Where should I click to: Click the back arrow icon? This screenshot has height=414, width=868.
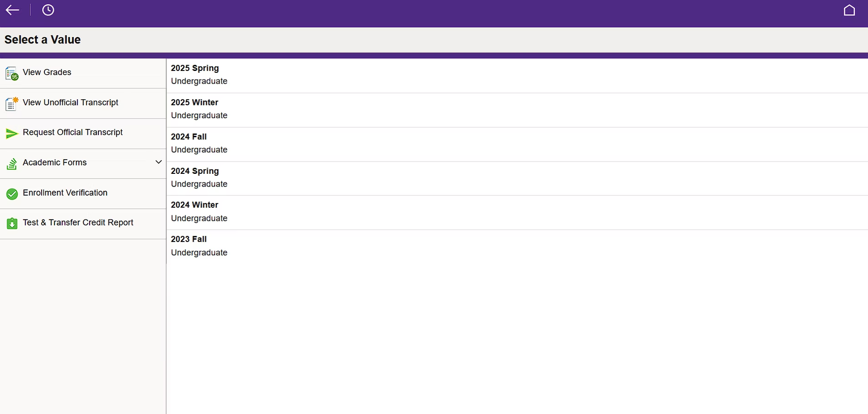tap(12, 10)
